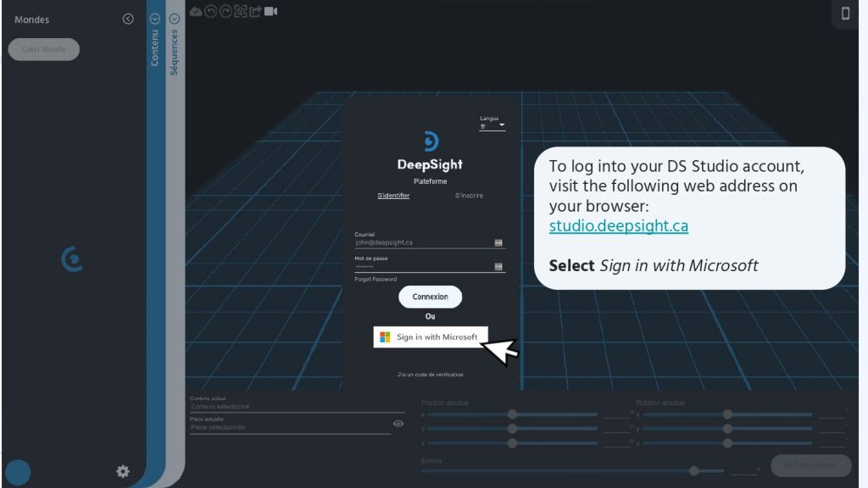Click the mobile device icon at top right

(845, 14)
